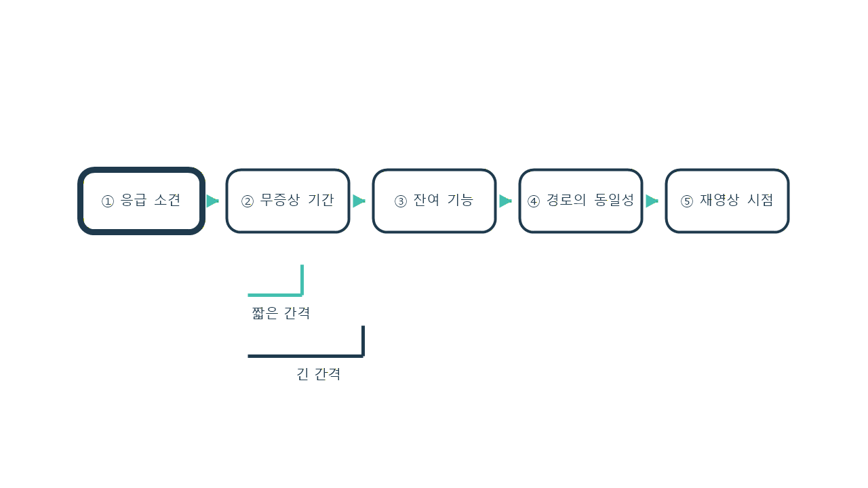Select the 경로의 동일성 step text

tap(590, 201)
